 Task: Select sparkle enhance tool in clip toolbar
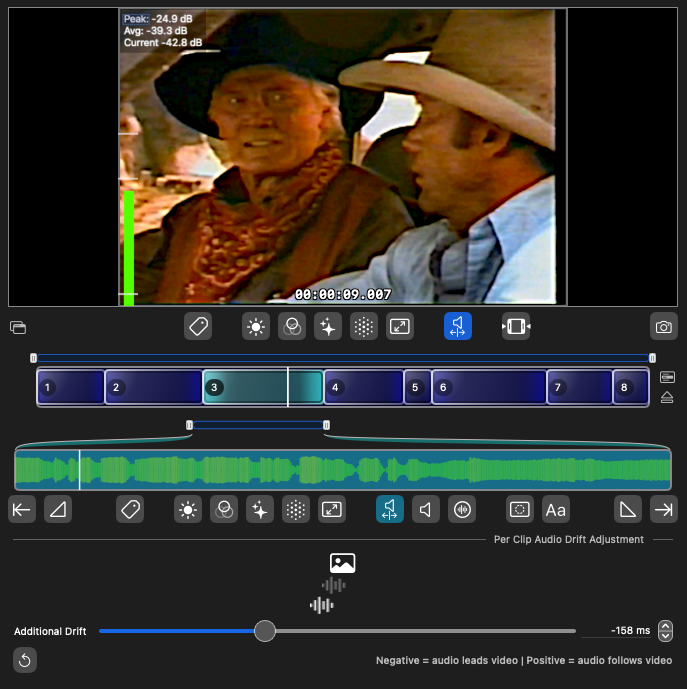click(260, 509)
